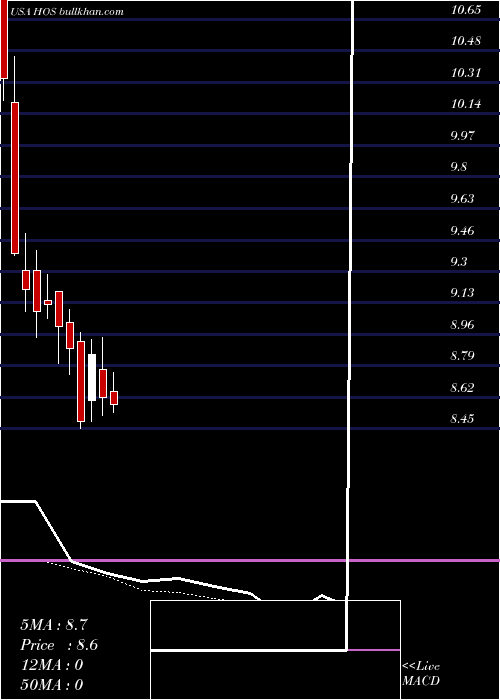Click the only white candlestick body

pyautogui.click(x=92, y=377)
